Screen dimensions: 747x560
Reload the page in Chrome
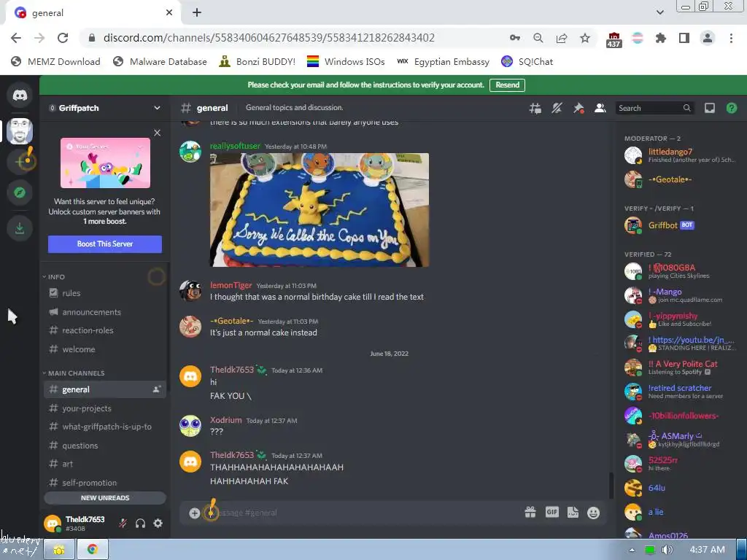63,38
